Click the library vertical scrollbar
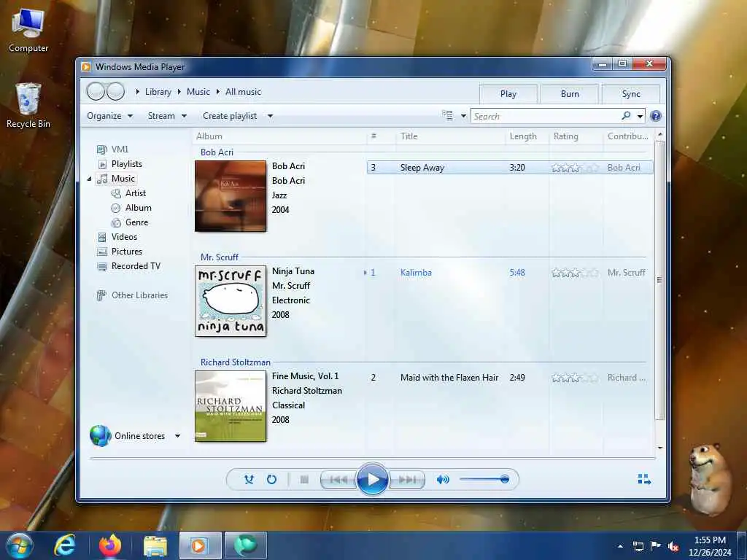747x560 pixels. [659, 280]
